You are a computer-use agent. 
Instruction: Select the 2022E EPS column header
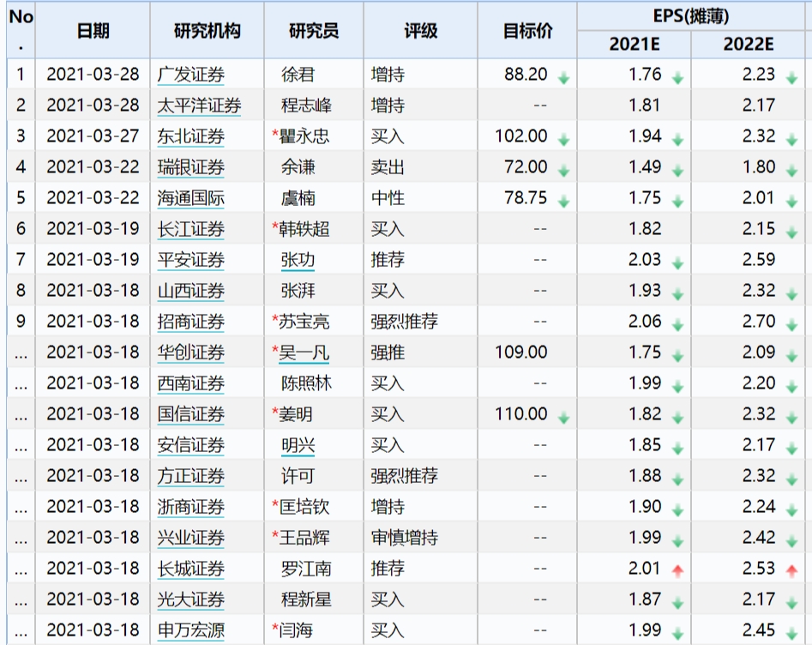[748, 45]
